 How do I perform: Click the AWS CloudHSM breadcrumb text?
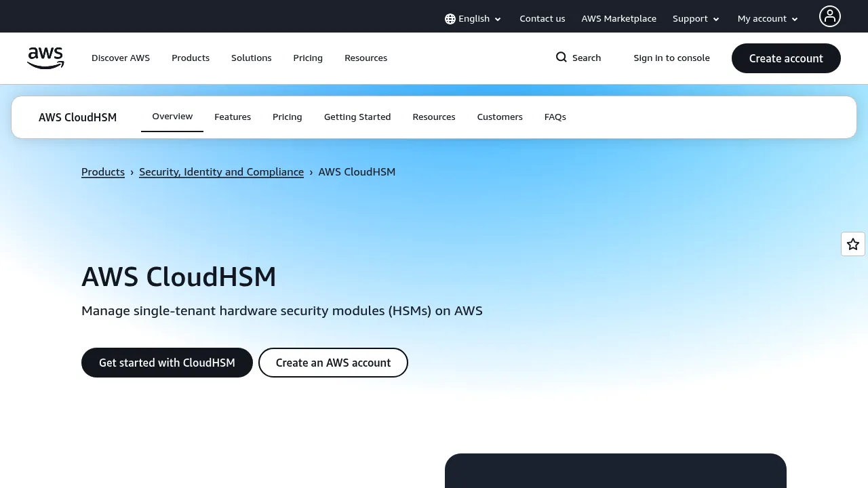[x=357, y=172]
